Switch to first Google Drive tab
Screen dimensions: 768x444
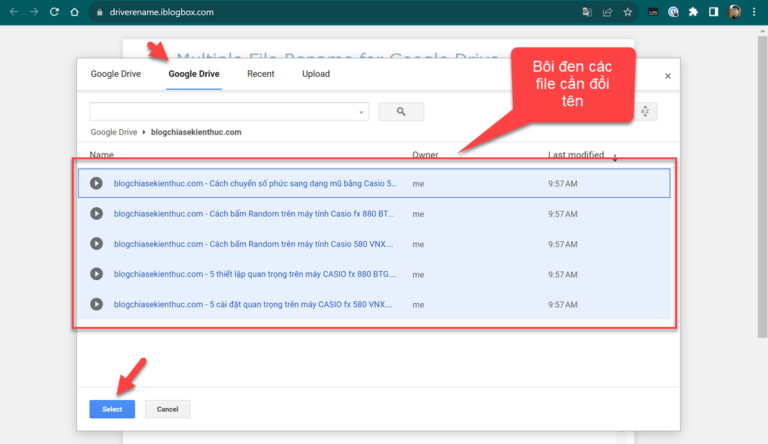116,74
